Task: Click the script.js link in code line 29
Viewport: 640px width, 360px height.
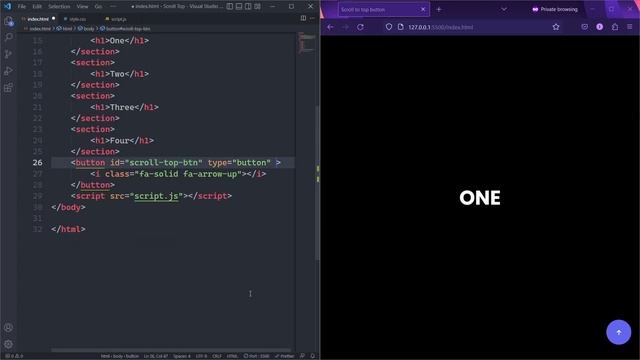Action: click(156, 196)
